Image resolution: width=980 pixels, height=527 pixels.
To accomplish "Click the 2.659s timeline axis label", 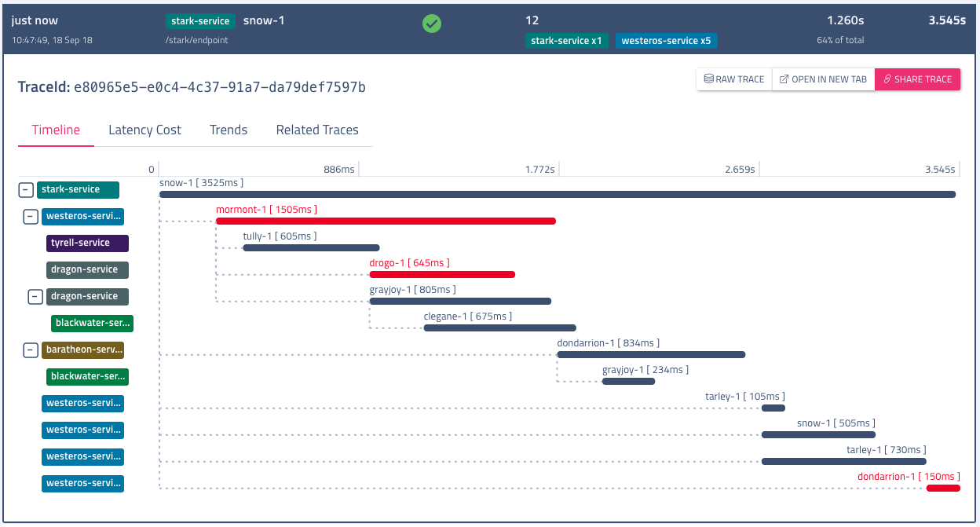I will 740,169.
